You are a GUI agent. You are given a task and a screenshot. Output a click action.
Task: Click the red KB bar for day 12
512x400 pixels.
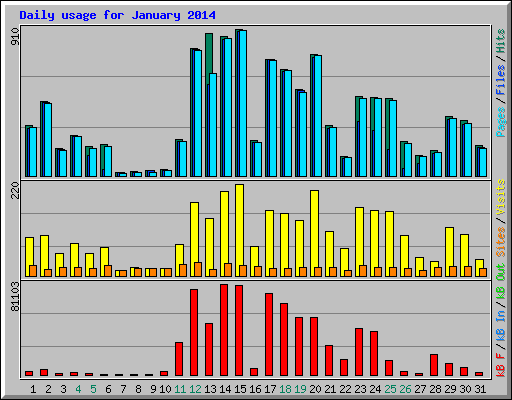coord(194,332)
